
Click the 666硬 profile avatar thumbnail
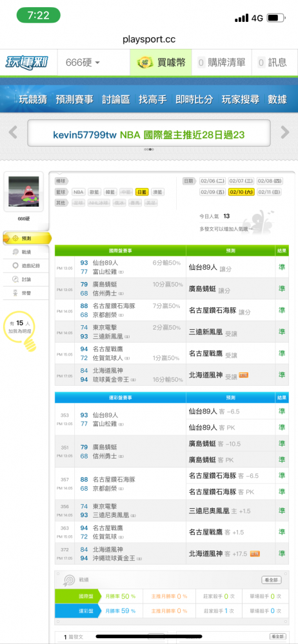tap(23, 191)
